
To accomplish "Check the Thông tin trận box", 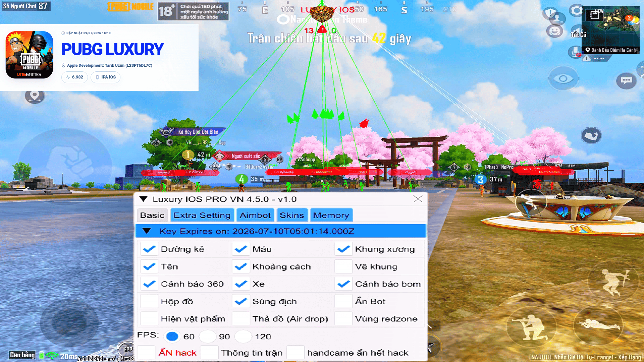I will click(209, 353).
